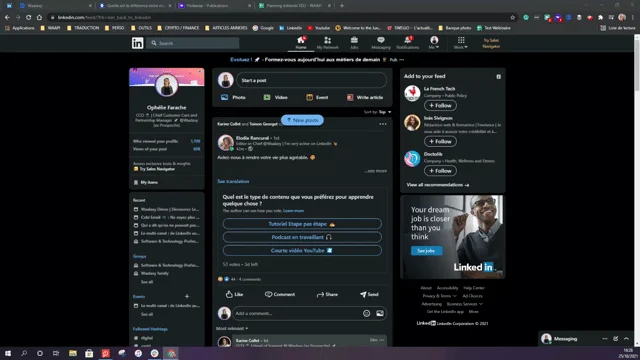
Task: Expand the Work apps grid menu
Action: 461,43
